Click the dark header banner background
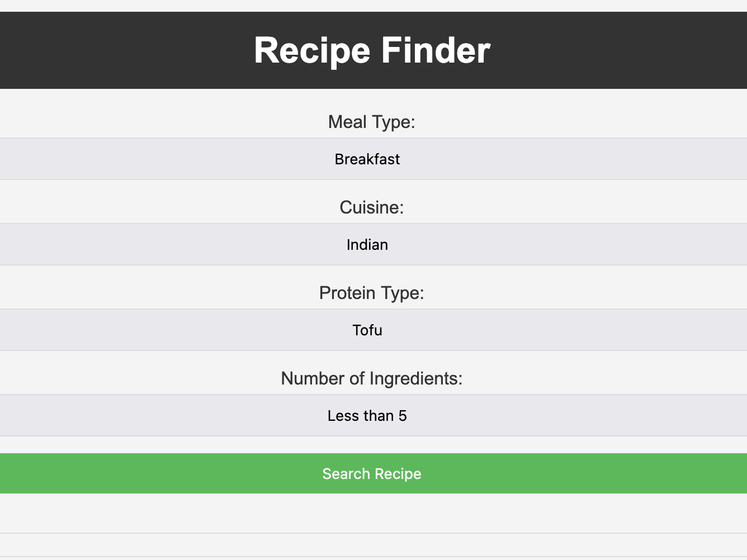Screen dimensions: 747x560 (112, 50)
